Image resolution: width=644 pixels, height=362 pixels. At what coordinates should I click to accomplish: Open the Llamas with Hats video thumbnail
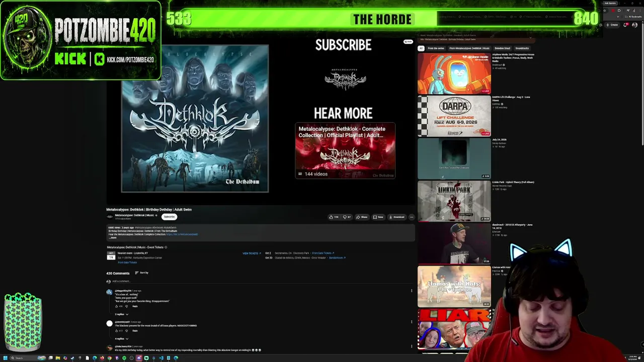(454, 286)
